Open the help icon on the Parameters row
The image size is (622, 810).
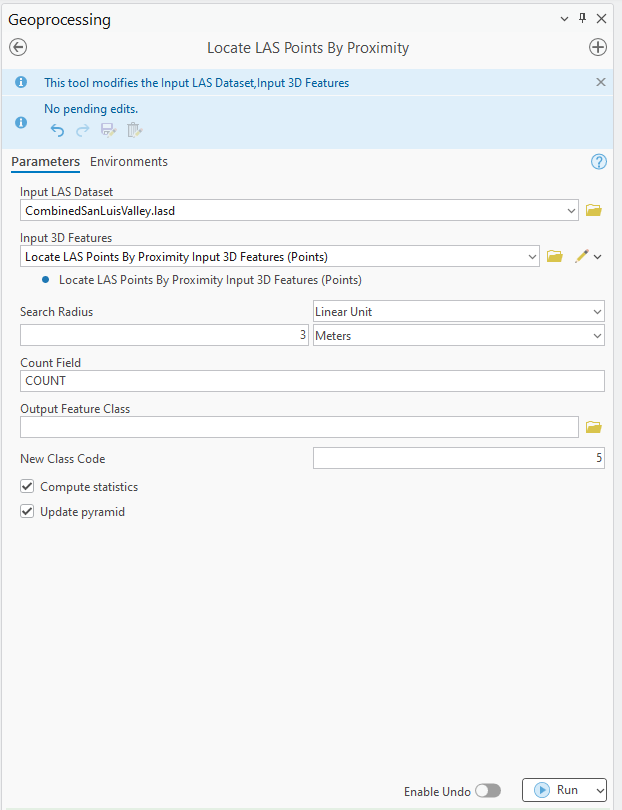[x=598, y=161]
